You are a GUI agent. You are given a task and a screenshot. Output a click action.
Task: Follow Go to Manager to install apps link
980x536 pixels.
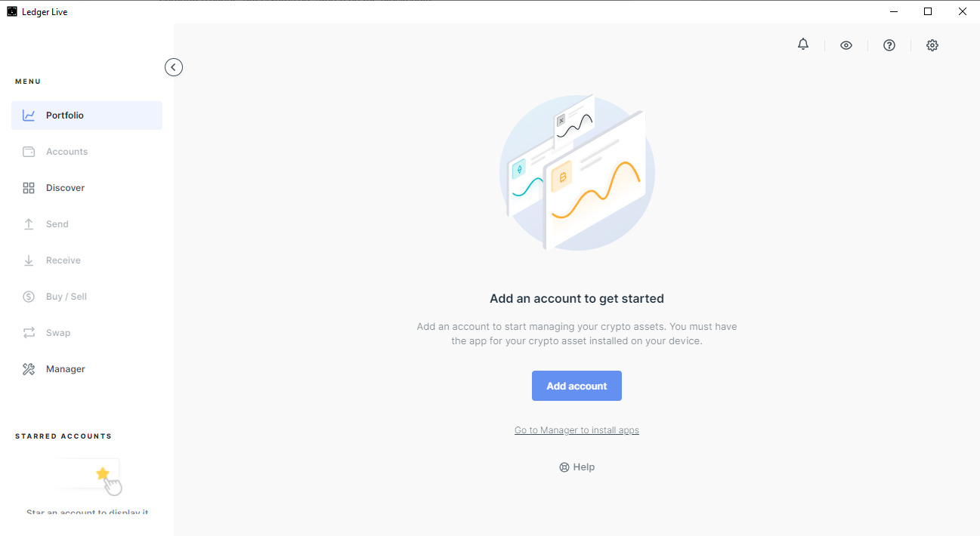(x=577, y=430)
